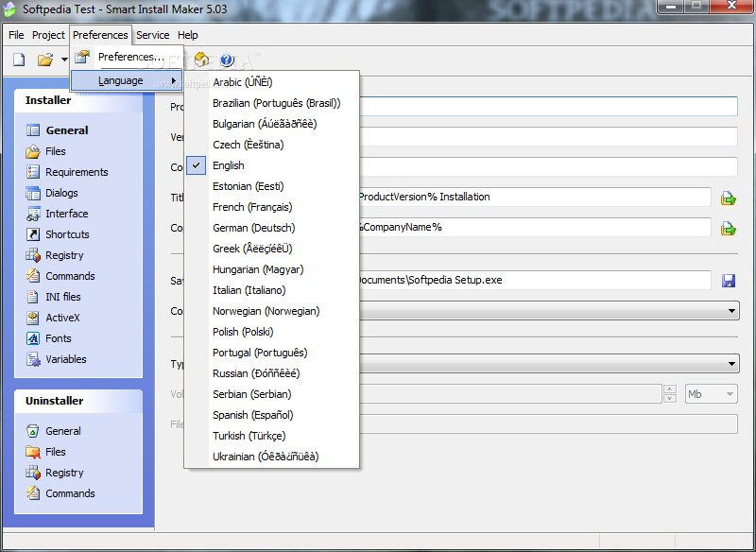This screenshot has height=552, width=756.
Task: Click the Fonts sidebar icon
Action: [33, 338]
